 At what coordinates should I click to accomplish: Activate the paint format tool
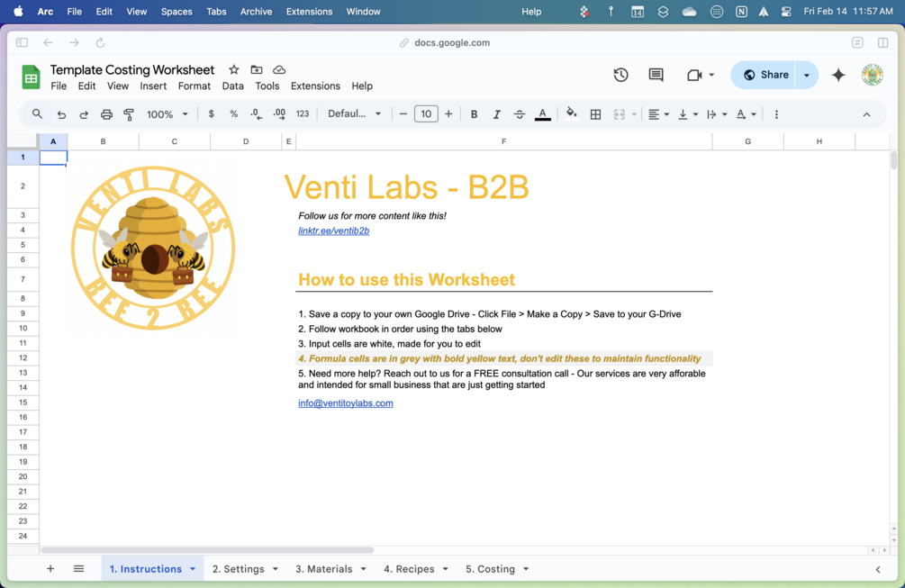click(x=129, y=114)
